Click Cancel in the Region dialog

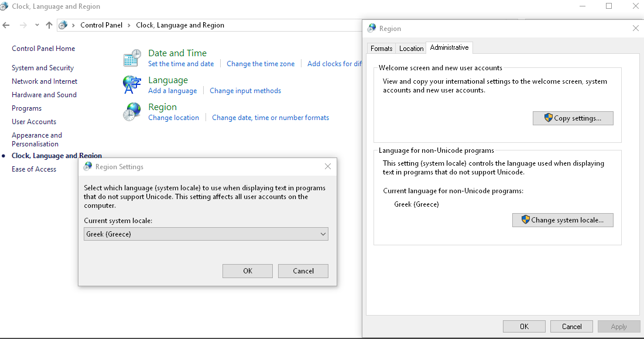tap(572, 327)
